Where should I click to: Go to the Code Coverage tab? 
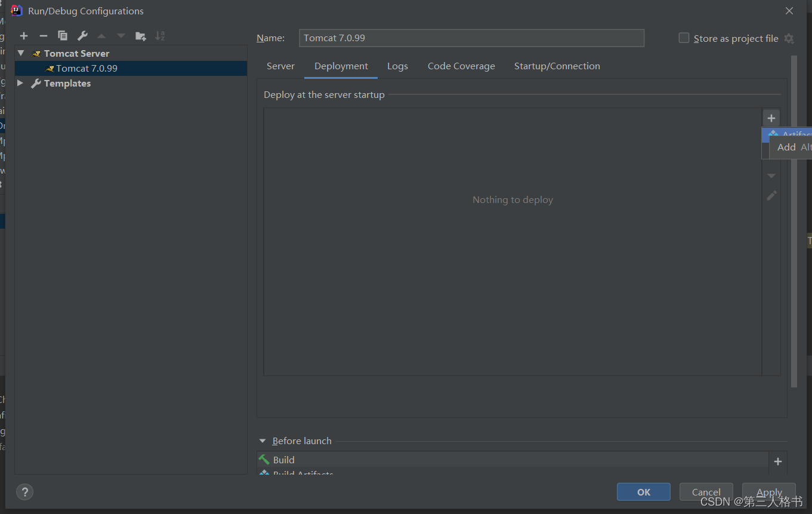[461, 66]
